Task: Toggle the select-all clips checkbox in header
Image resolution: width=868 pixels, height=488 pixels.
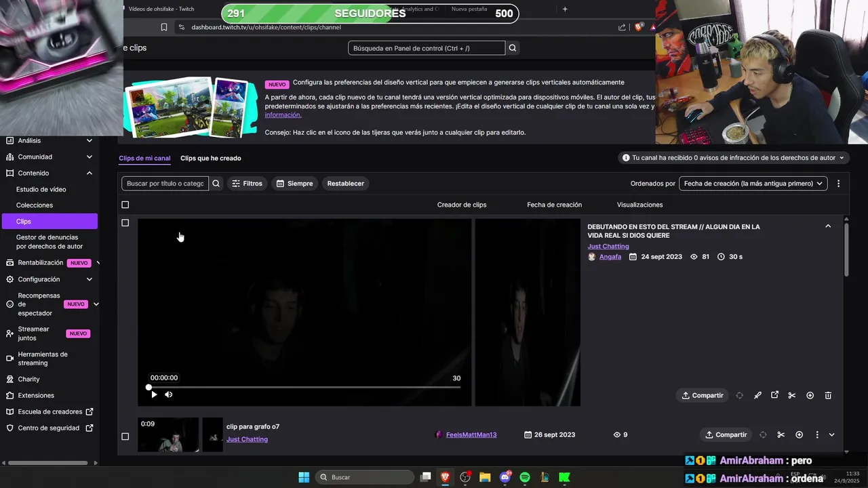Action: point(125,205)
